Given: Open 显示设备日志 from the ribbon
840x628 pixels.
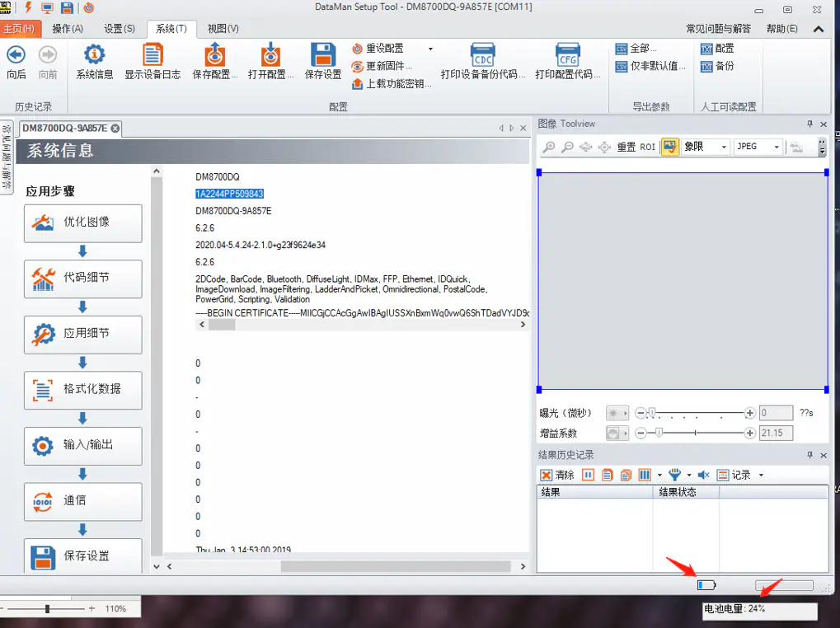Looking at the screenshot, I should pos(153,56).
